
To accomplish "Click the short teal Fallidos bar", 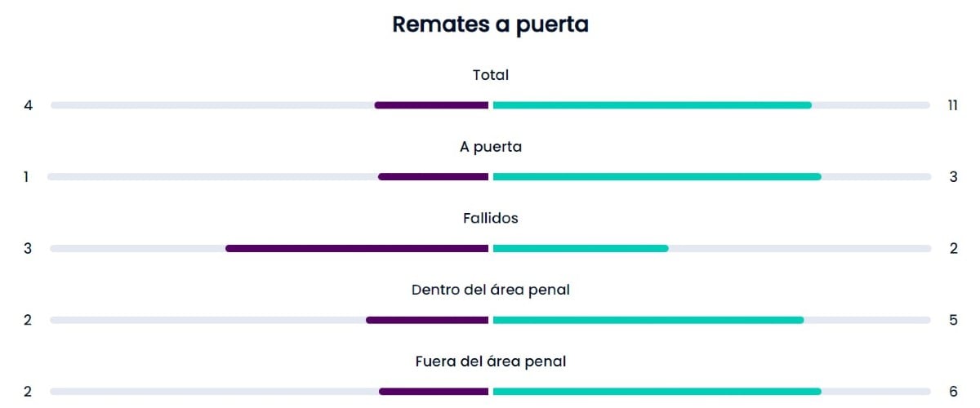I will (x=580, y=248).
